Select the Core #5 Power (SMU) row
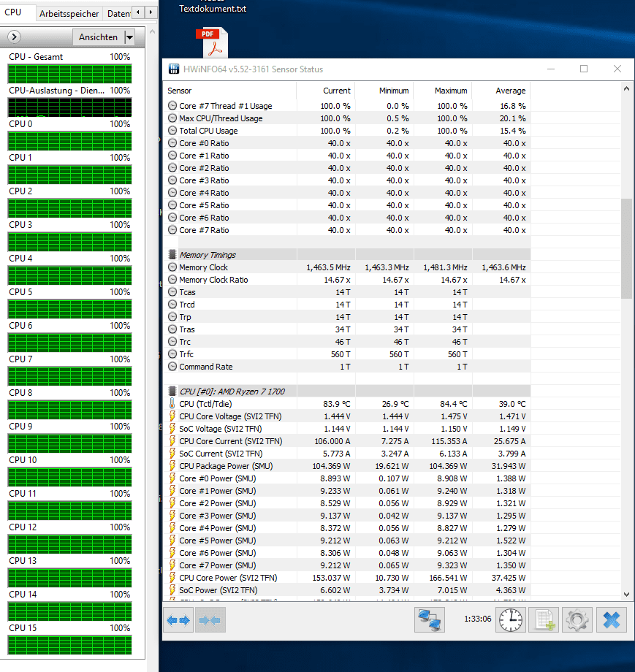 [347, 540]
